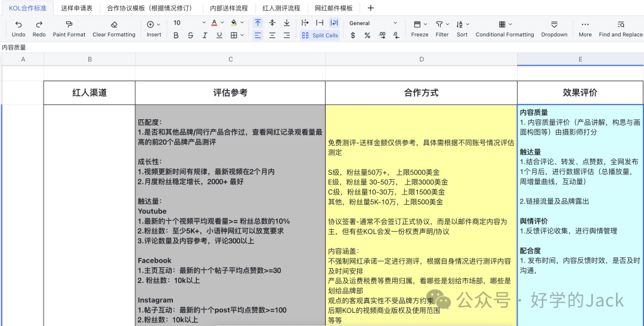Click the red font color A swatch

[x=215, y=23]
